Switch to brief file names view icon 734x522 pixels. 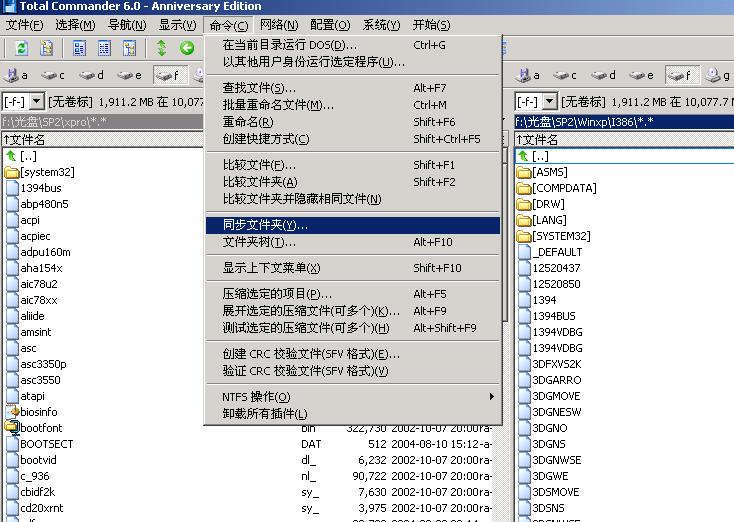tap(79, 48)
